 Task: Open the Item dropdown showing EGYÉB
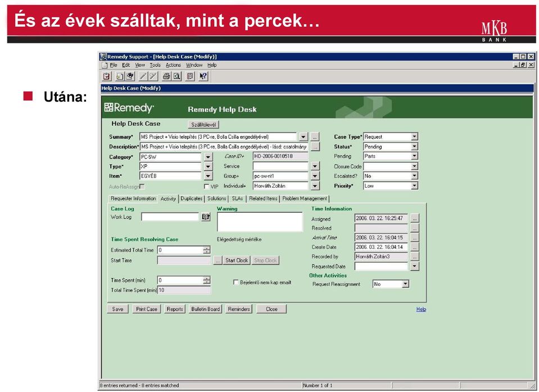(209, 176)
